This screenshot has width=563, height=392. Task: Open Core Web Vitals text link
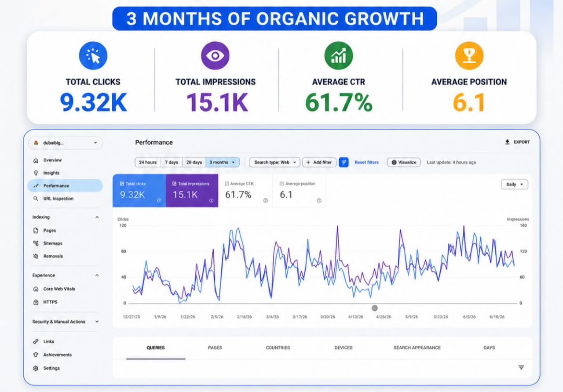tap(59, 289)
